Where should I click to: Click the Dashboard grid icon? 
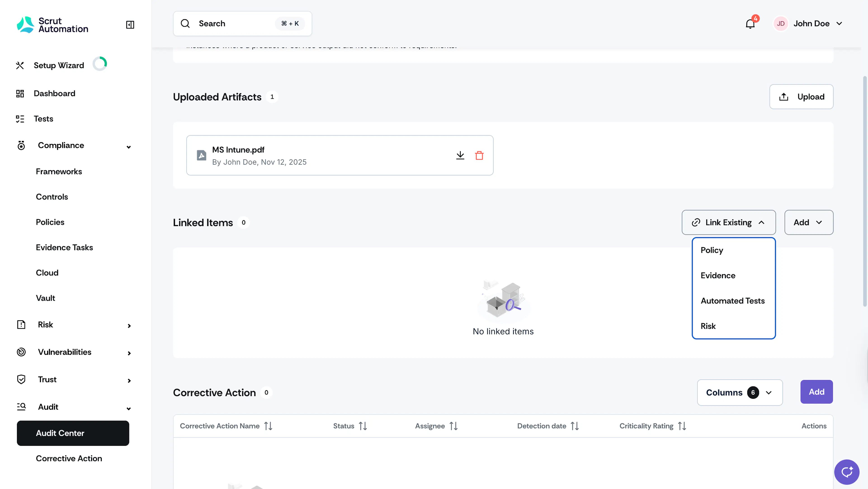[x=20, y=94]
